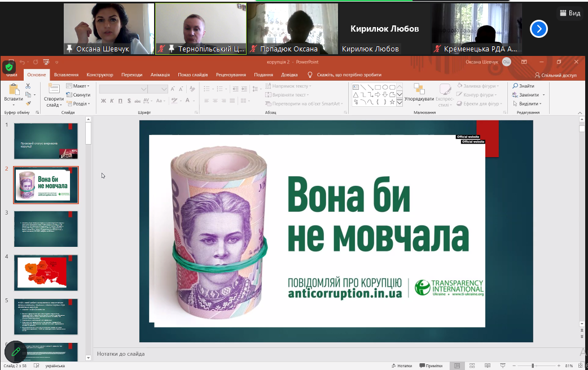Toggle Нотатки notes pane in status bar
This screenshot has width=588, height=370.
coord(402,365)
